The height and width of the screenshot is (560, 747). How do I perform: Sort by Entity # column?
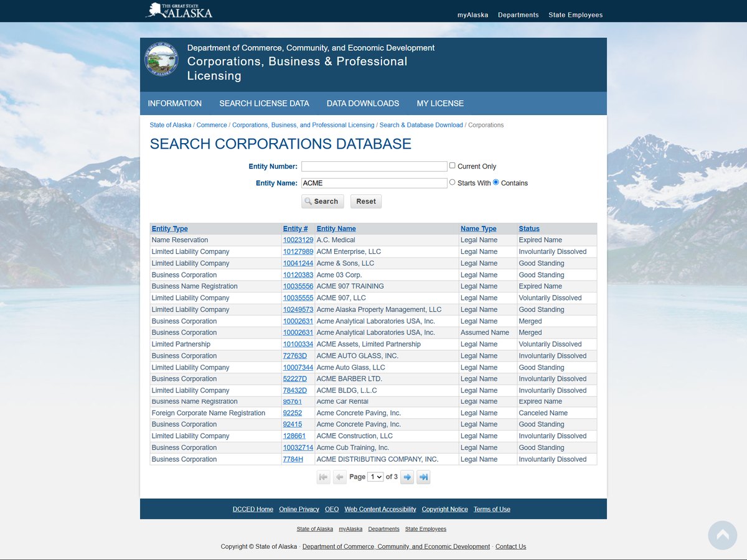[x=296, y=228]
